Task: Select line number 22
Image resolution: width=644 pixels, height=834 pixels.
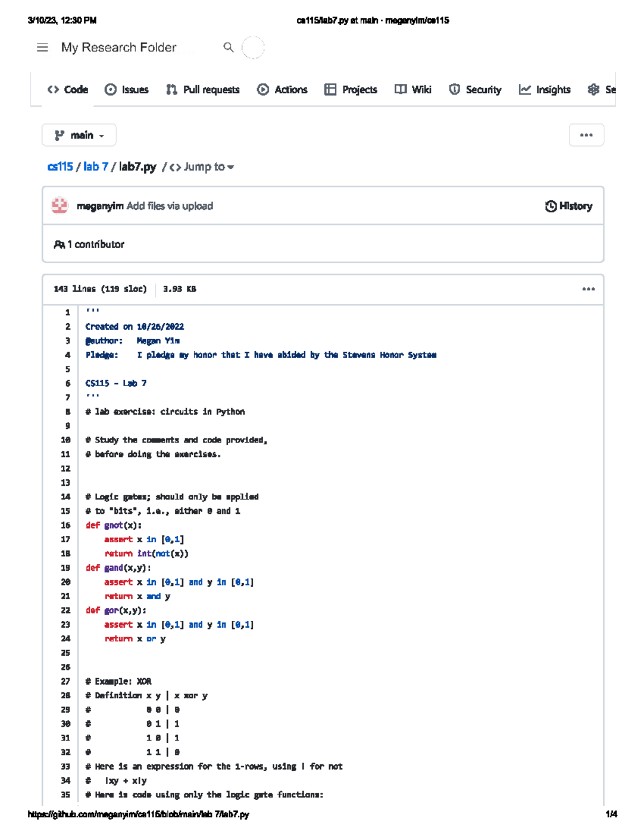Action: pyautogui.click(x=65, y=611)
